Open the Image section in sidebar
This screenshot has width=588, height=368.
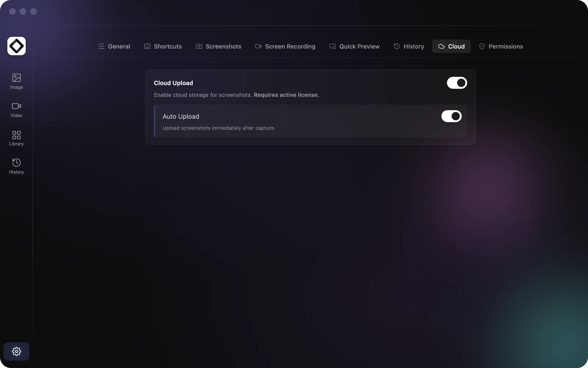(x=17, y=81)
